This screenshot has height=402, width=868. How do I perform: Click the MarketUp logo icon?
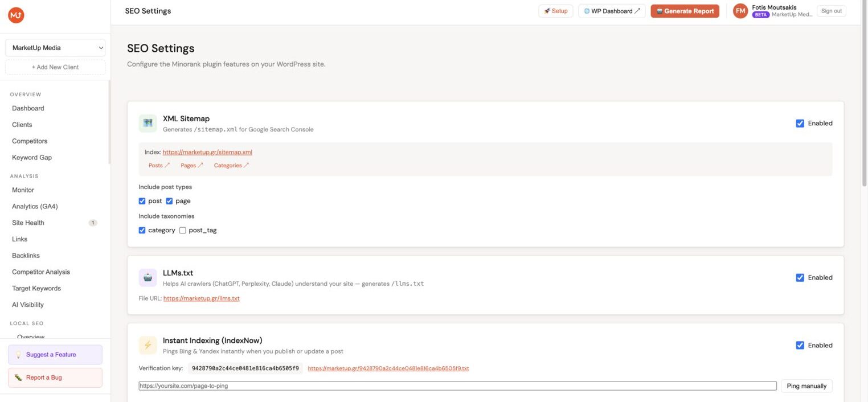point(16,15)
